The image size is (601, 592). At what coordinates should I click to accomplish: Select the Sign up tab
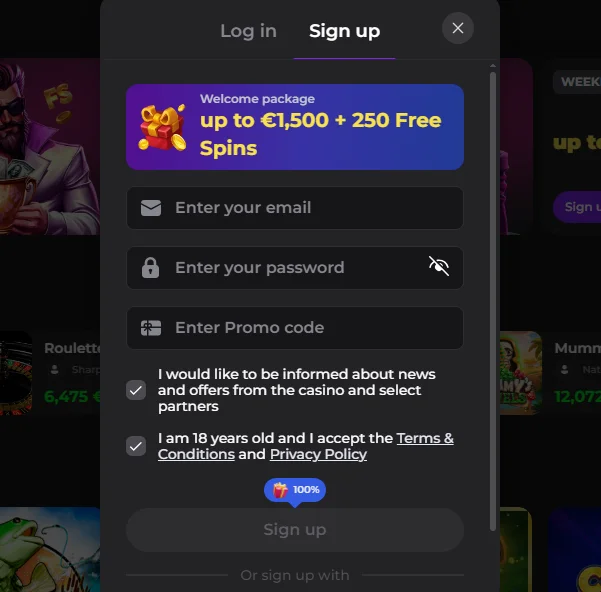click(x=344, y=31)
